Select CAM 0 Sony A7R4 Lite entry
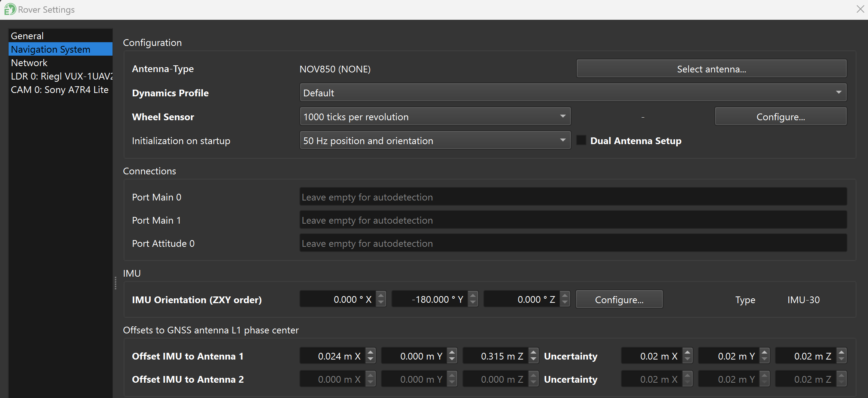 coord(59,90)
